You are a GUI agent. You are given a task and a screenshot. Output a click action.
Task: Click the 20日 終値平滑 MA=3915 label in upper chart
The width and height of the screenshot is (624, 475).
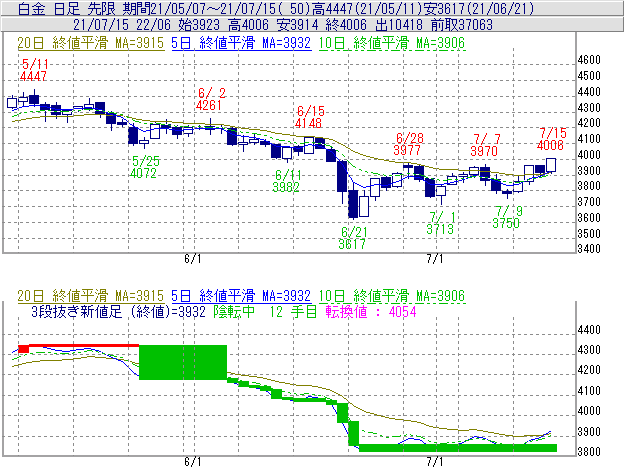91,43
